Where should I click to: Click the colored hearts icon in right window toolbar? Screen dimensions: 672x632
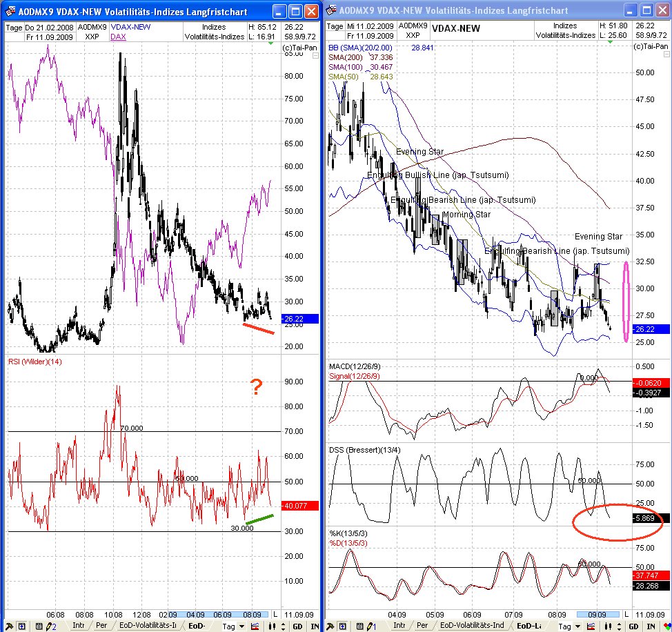pos(666,626)
